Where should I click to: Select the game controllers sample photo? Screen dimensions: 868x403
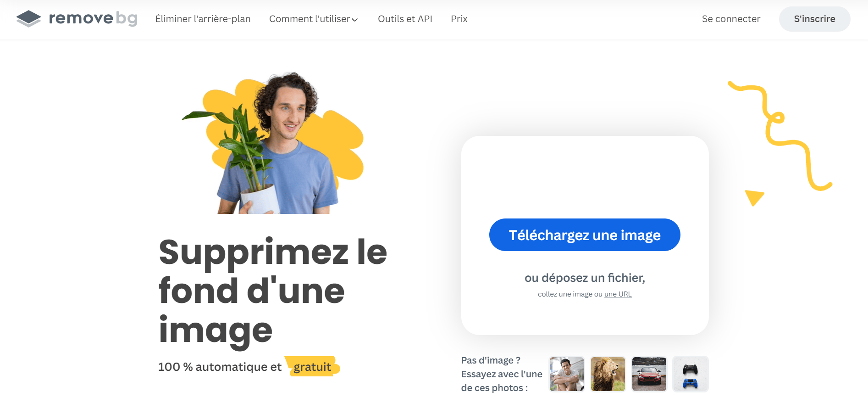point(691,374)
